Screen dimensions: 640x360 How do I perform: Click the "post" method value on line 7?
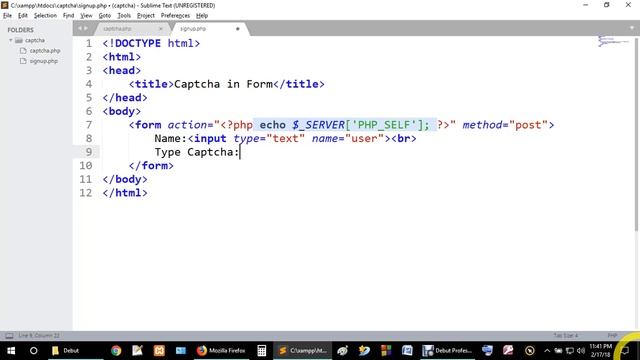[528, 125]
